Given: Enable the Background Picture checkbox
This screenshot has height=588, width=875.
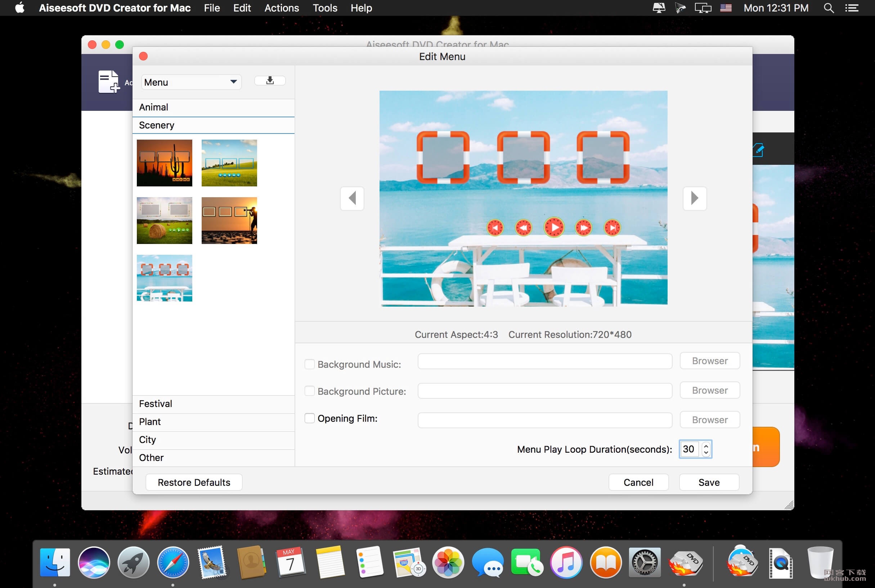Looking at the screenshot, I should point(310,391).
